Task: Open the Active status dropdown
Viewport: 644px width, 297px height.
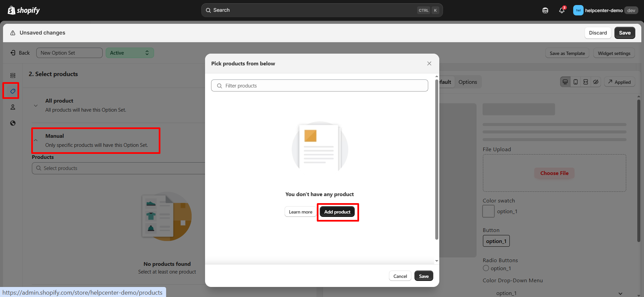Action: point(130,53)
